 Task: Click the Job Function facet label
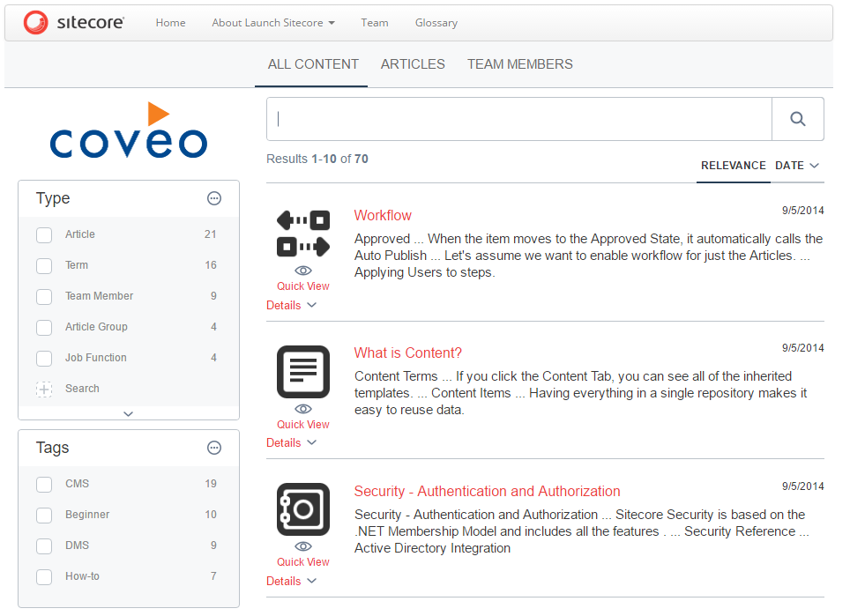(x=96, y=358)
